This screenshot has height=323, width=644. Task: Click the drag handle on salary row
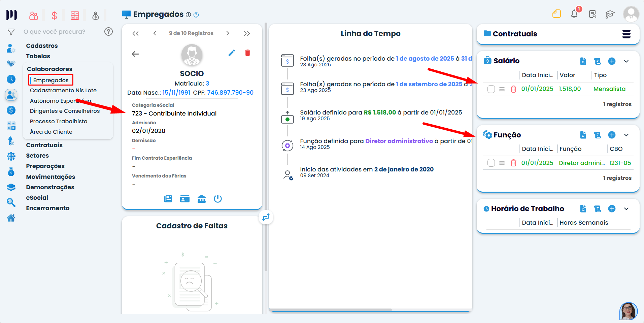502,89
